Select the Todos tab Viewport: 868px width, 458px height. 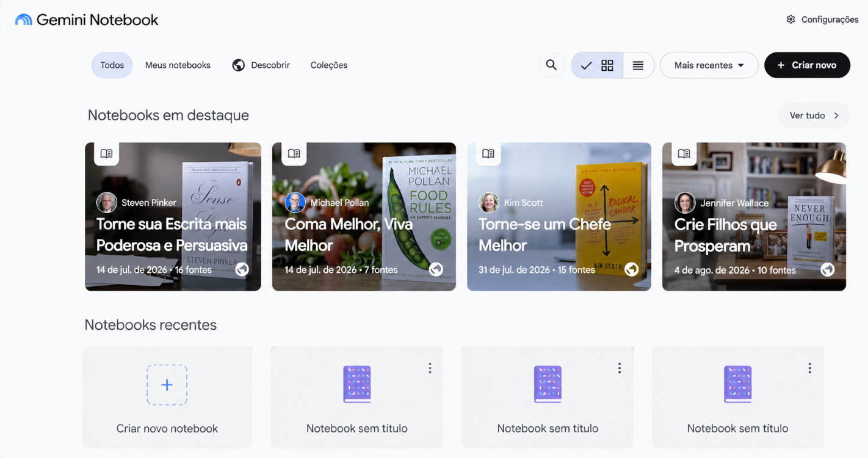point(112,65)
